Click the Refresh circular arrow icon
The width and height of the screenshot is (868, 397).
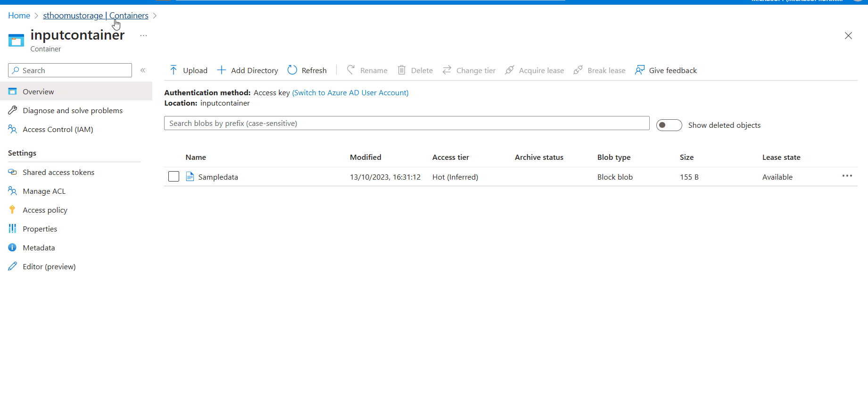(292, 70)
